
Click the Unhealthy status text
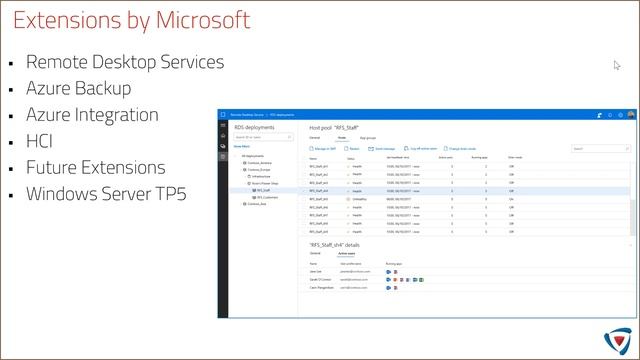360,199
